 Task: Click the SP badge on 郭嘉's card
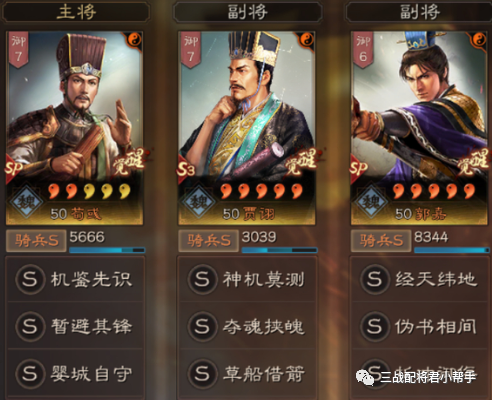358,168
